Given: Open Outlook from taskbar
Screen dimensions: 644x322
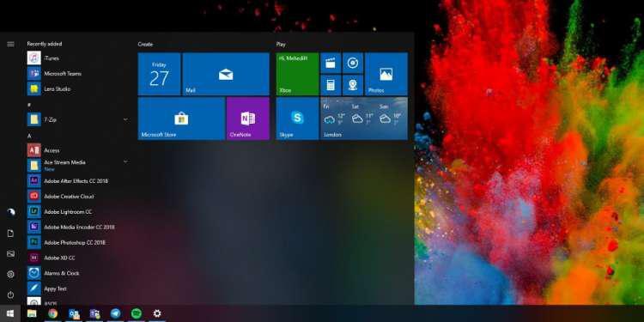Looking at the screenshot, I should point(74,313).
